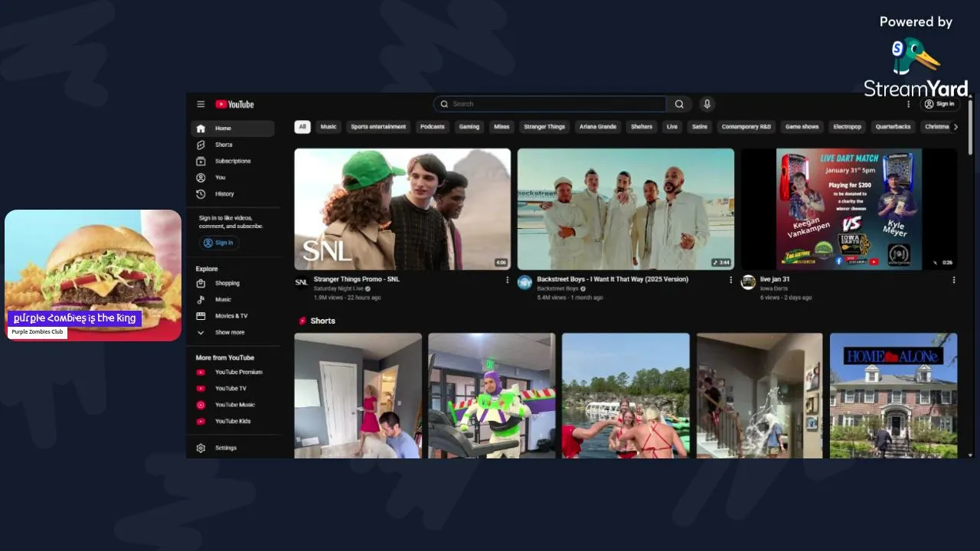Click the Iowa Darts channel name
This screenshot has width=980, height=551.
pos(774,289)
